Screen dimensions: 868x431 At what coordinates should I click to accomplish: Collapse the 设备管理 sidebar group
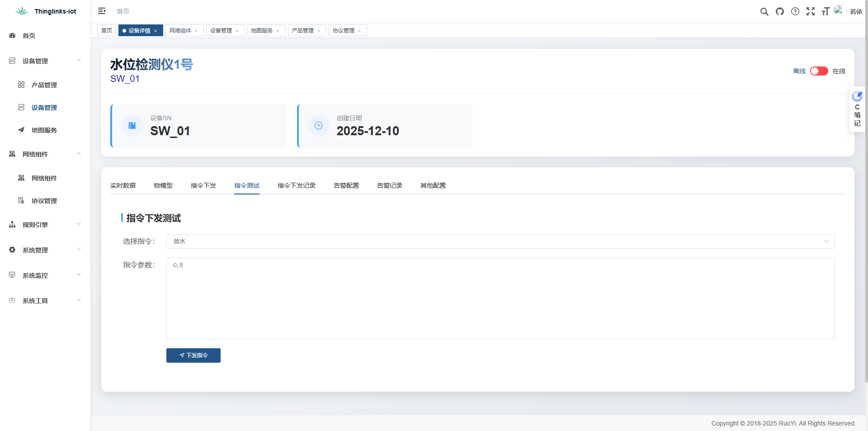tap(44, 61)
